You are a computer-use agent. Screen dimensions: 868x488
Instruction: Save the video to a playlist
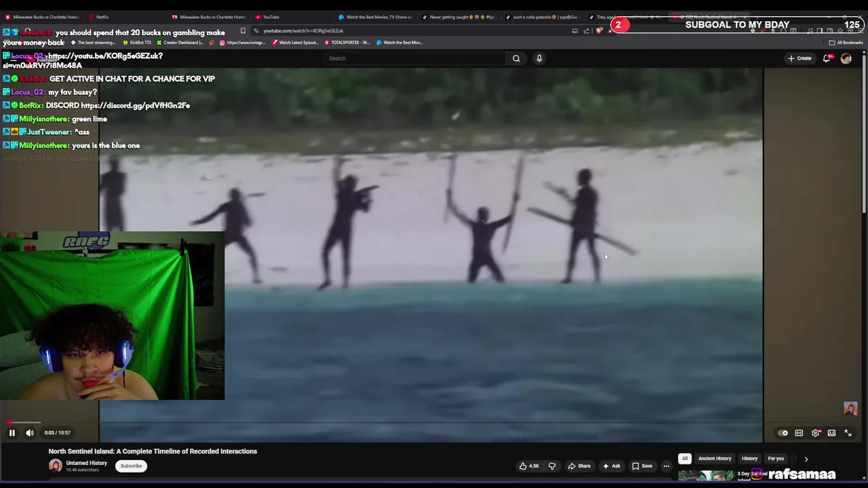[642, 466]
